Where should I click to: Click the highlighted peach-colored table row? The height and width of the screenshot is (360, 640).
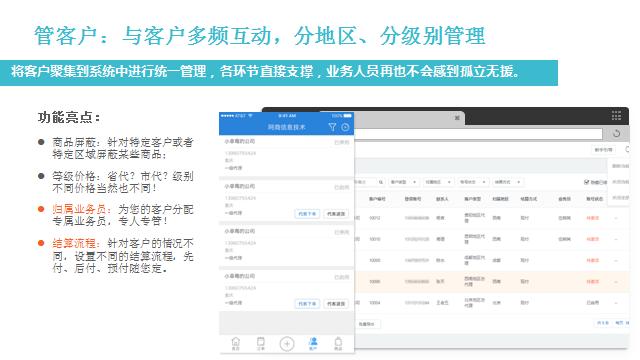(492, 282)
